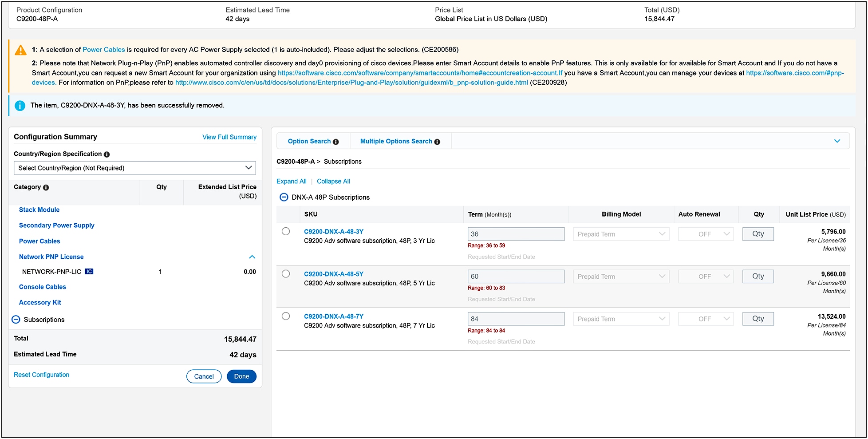The image size is (868, 439).
Task: Click the Qty field for 3Y subscription
Action: click(758, 234)
